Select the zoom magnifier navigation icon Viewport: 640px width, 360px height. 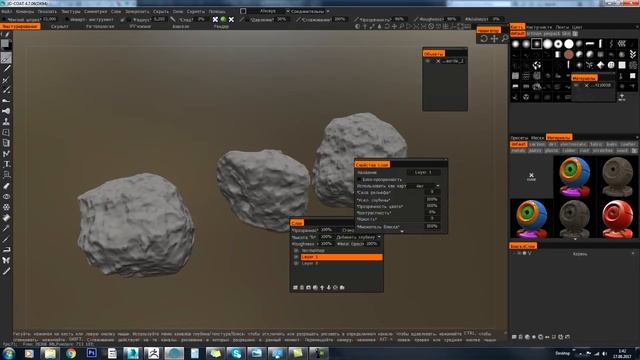tap(504, 39)
